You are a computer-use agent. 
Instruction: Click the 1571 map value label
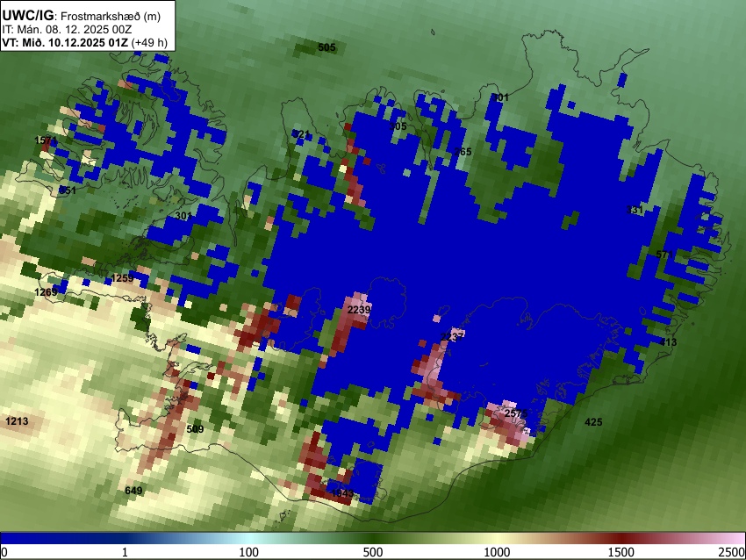tap(47, 140)
